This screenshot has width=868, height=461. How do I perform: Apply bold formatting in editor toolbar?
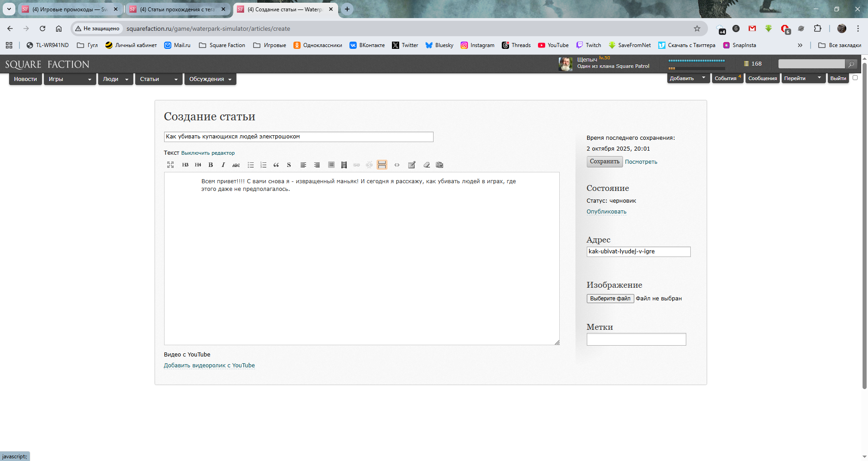pyautogui.click(x=211, y=165)
